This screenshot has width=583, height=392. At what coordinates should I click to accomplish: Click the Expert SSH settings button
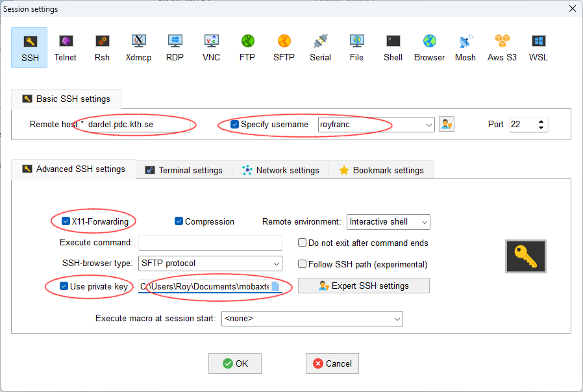point(364,286)
